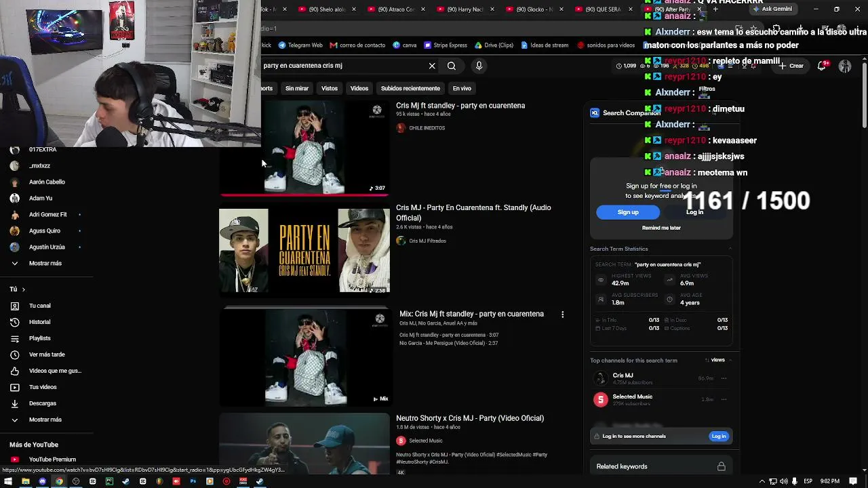Open the Mix playlist title link
The image size is (868, 488).
pyautogui.click(x=471, y=314)
